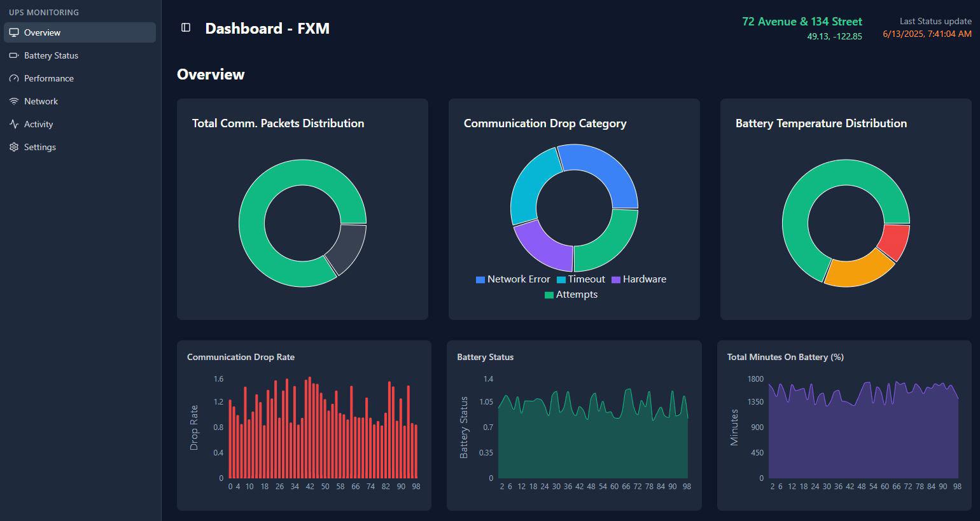
Task: Click the Activity pulse icon
Action: pos(14,124)
